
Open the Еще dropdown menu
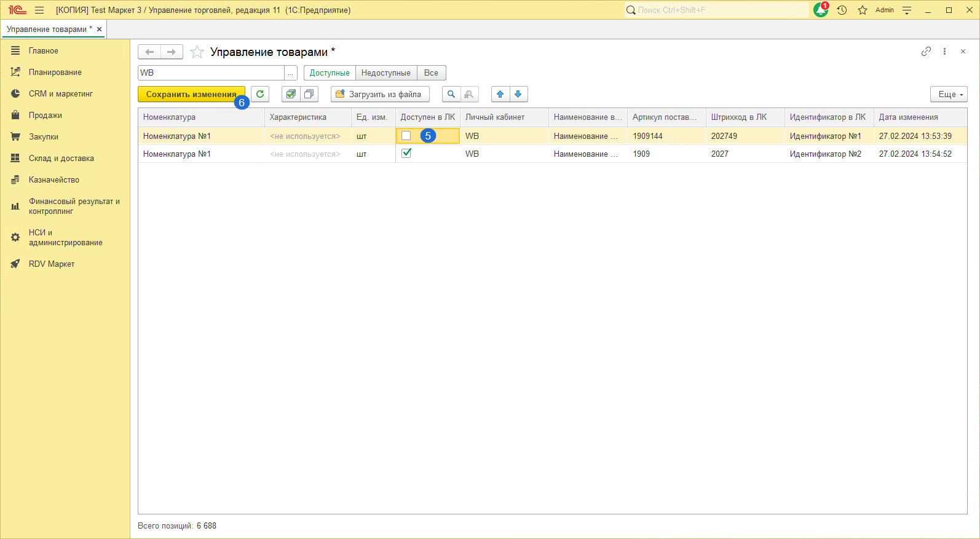tap(949, 94)
